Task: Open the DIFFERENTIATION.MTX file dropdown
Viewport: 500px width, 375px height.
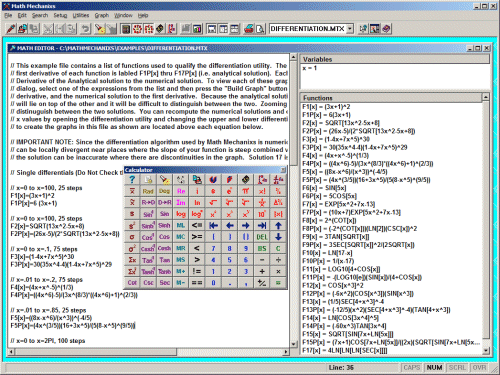Action: 350,29
